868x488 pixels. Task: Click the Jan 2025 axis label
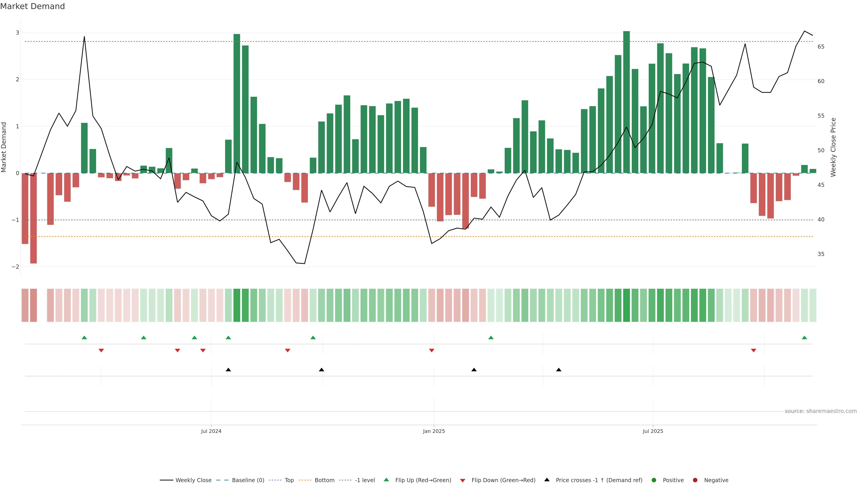[x=434, y=432]
